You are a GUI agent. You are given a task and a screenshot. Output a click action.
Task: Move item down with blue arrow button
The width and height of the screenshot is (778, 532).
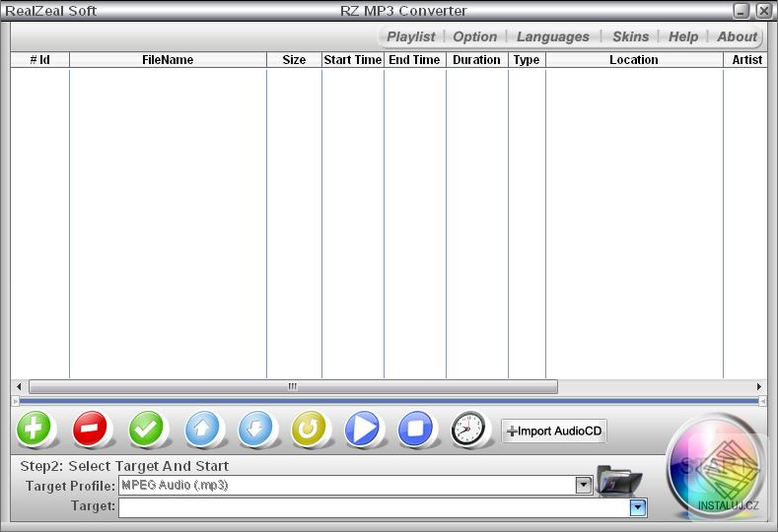click(255, 428)
